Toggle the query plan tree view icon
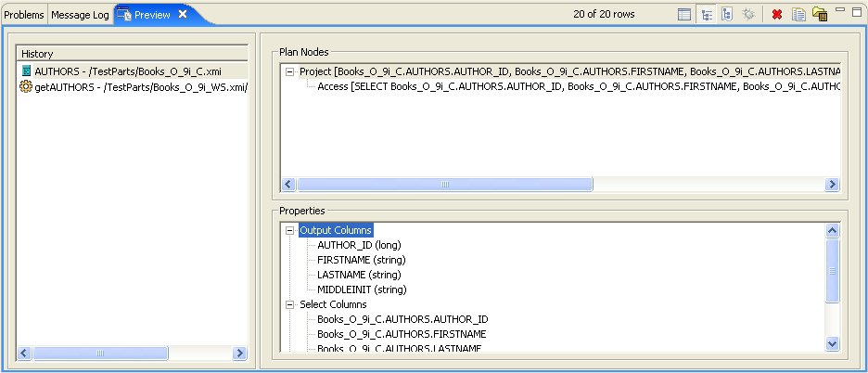The height and width of the screenshot is (373, 868). pyautogui.click(x=706, y=15)
